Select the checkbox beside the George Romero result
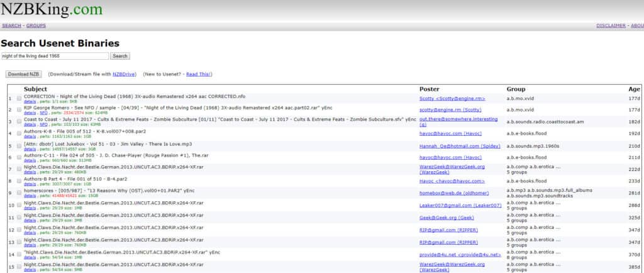Image resolution: width=644 pixels, height=273 pixels. pos(19,109)
